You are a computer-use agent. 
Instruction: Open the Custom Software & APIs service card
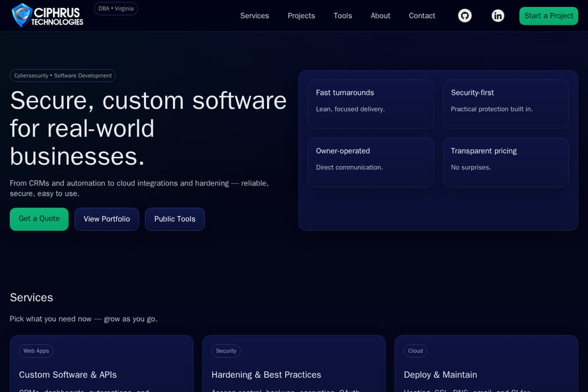pos(102,364)
